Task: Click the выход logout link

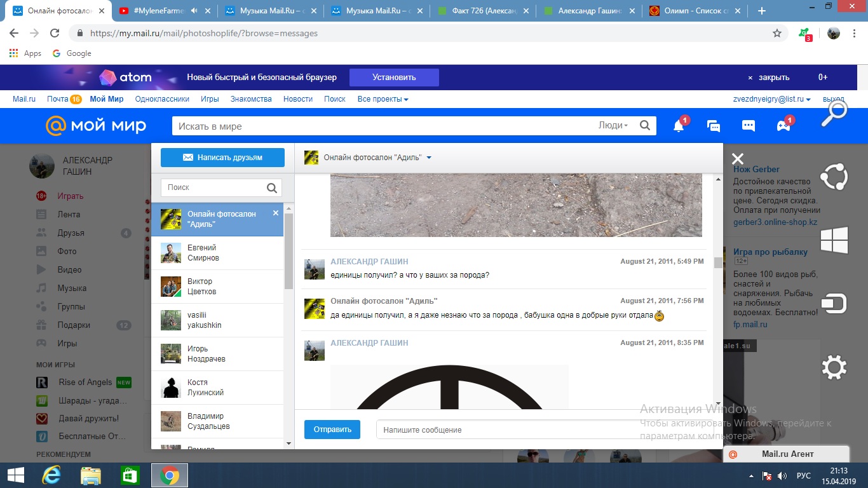Action: (x=833, y=99)
